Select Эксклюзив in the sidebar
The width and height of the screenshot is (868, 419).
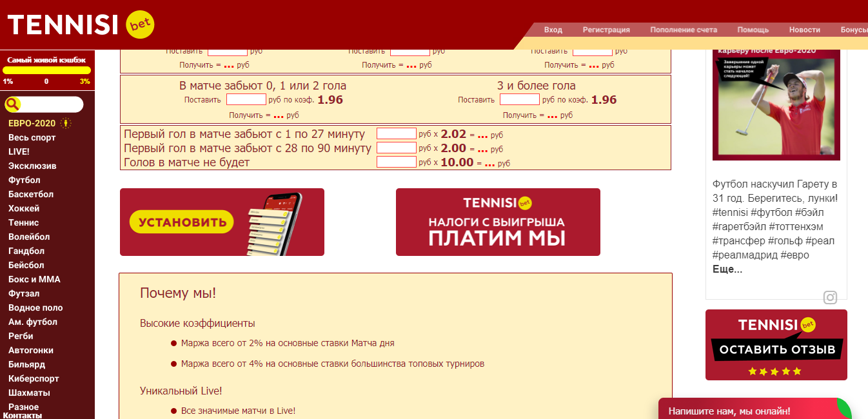tap(32, 166)
